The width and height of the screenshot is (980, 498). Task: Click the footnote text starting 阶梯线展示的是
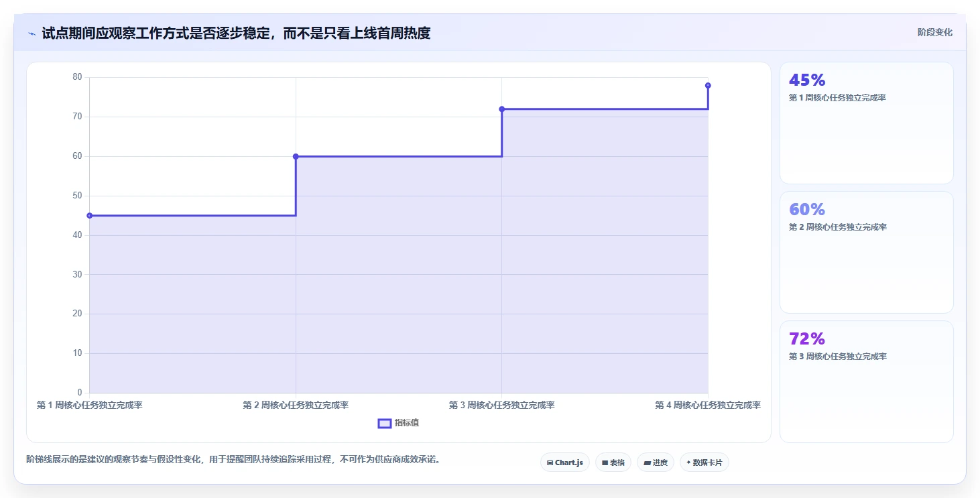(x=233, y=460)
